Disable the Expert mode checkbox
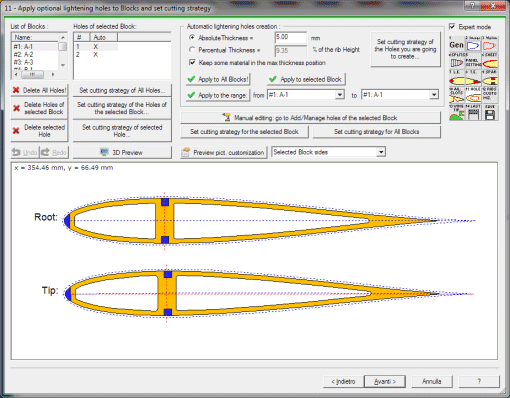This screenshot has height=398, width=510. (452, 26)
